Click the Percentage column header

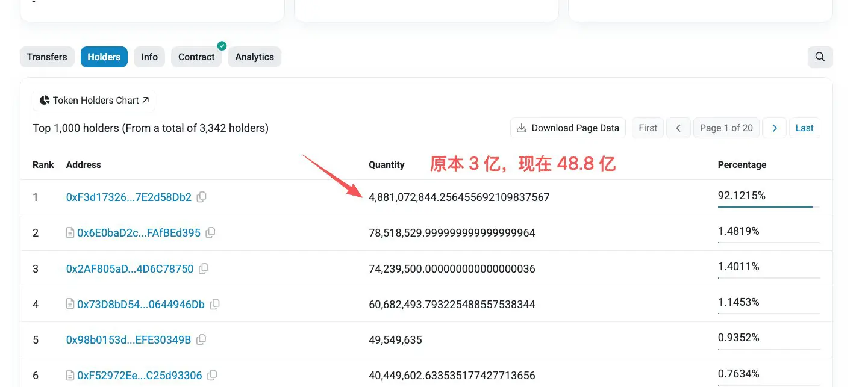tap(742, 164)
